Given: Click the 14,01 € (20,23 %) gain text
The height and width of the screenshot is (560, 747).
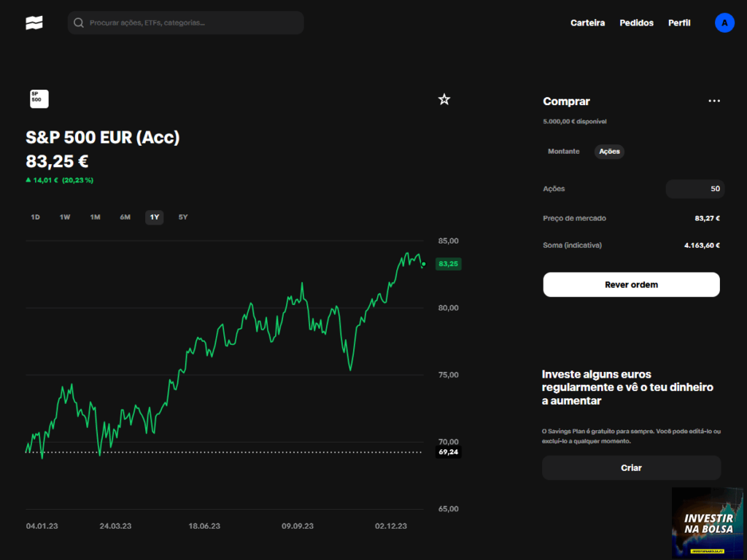Looking at the screenshot, I should (x=60, y=180).
